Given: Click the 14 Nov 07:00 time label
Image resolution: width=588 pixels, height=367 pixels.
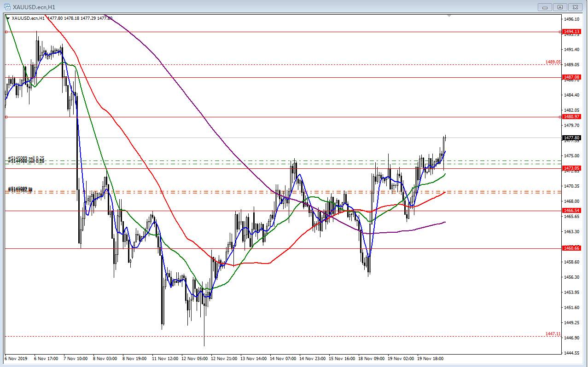Looking at the screenshot, I should pyautogui.click(x=283, y=358).
